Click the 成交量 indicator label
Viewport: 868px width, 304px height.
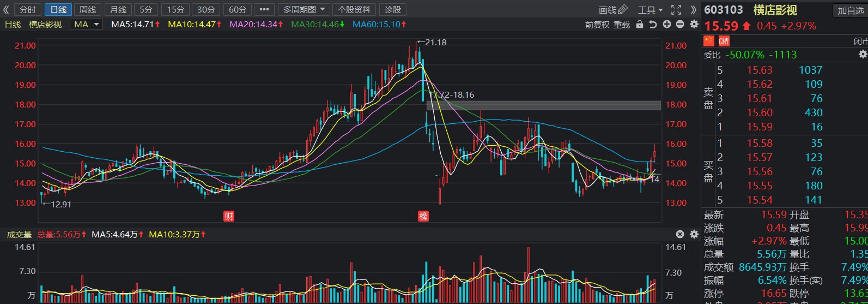pyautogui.click(x=19, y=235)
